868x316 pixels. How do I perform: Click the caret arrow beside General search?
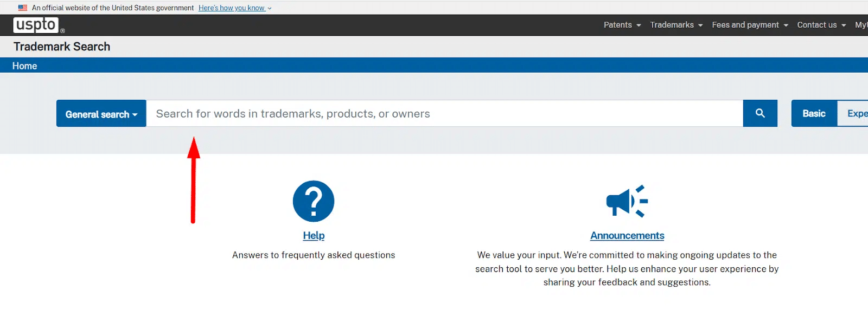click(x=135, y=115)
